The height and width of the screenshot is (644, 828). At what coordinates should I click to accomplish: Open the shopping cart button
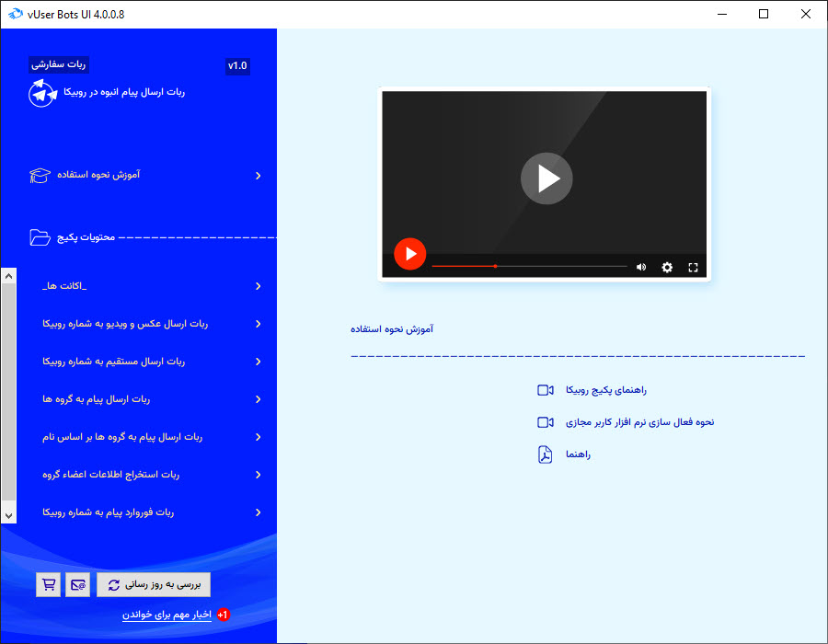click(x=49, y=584)
